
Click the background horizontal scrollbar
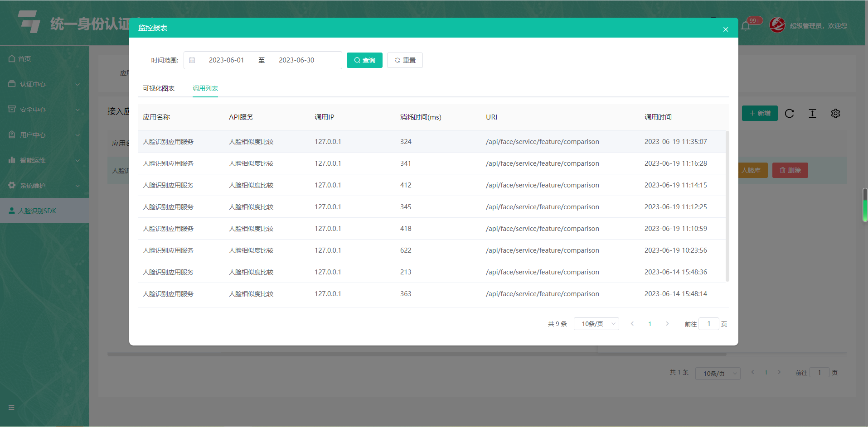417,354
